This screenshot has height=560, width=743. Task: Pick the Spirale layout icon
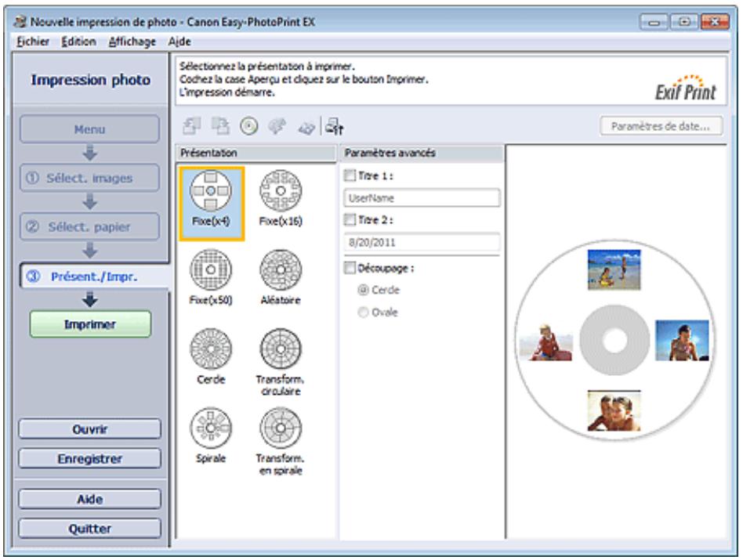click(211, 428)
